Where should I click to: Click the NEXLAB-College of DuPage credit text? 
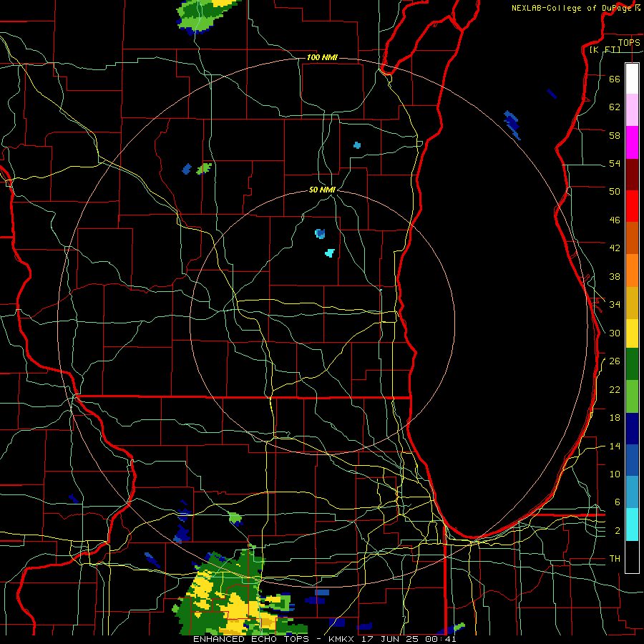pos(576,8)
